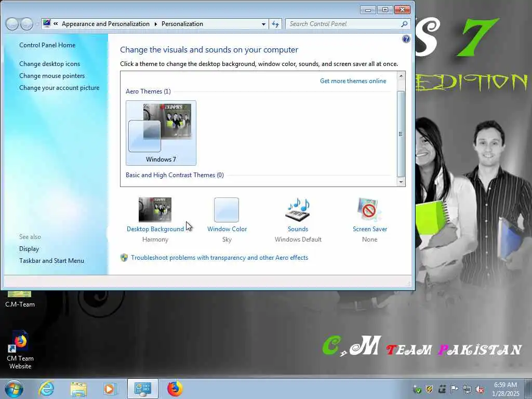Expand the address bar history dropdown
The width and height of the screenshot is (532, 399).
pyautogui.click(x=263, y=24)
